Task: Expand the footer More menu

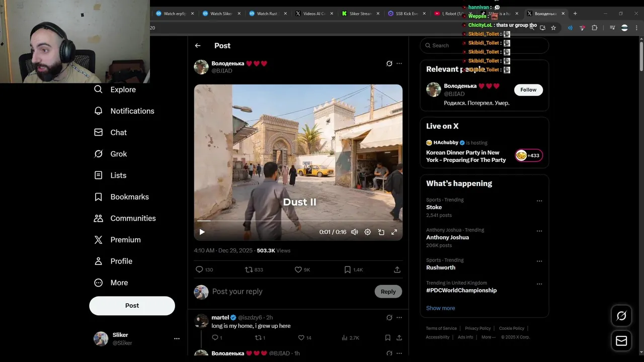Action: point(489,337)
